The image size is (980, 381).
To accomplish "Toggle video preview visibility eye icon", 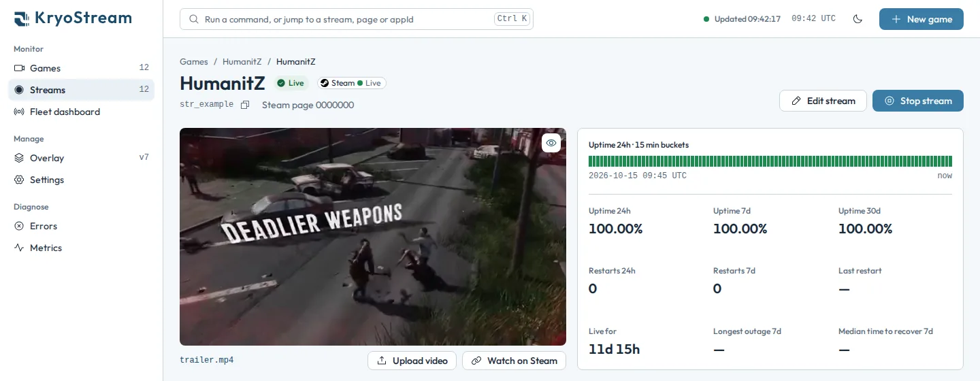I will coord(551,143).
